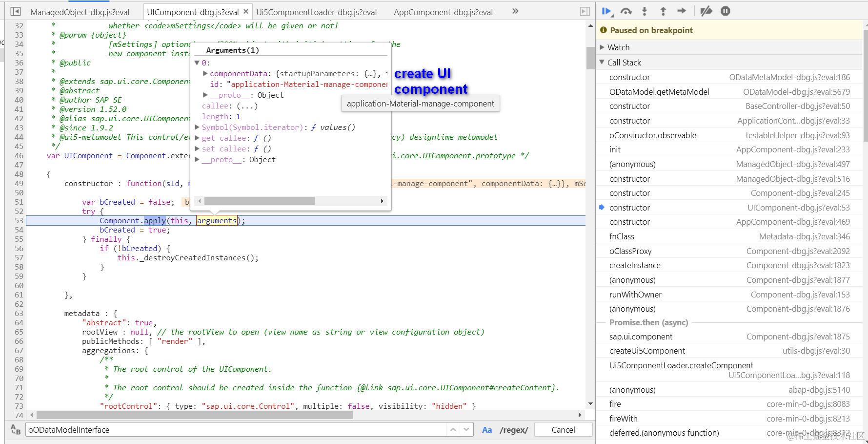The width and height of the screenshot is (868, 444).
Task: Open Metadata-dbg.js:346 source link
Action: [805, 236]
